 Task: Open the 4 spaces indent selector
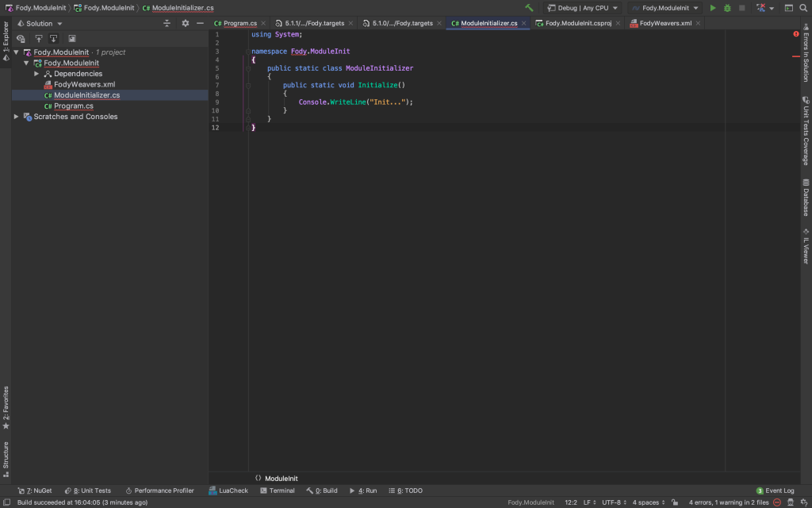tap(649, 502)
